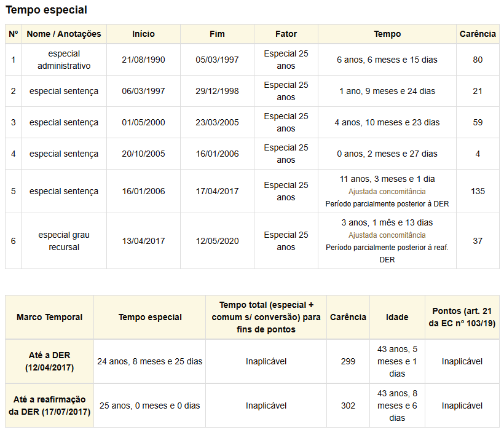Select "Até a reafirmação da DER (17/07/2017)" label
This screenshot has height=435, width=504.
(50, 406)
